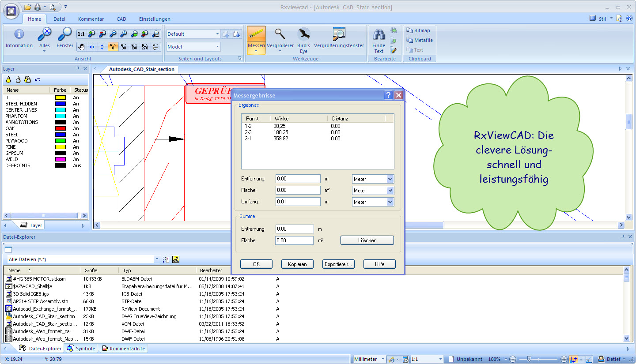Viewport: 636px width, 364px height.
Task: Select the pan hand tool
Action: 81,47
